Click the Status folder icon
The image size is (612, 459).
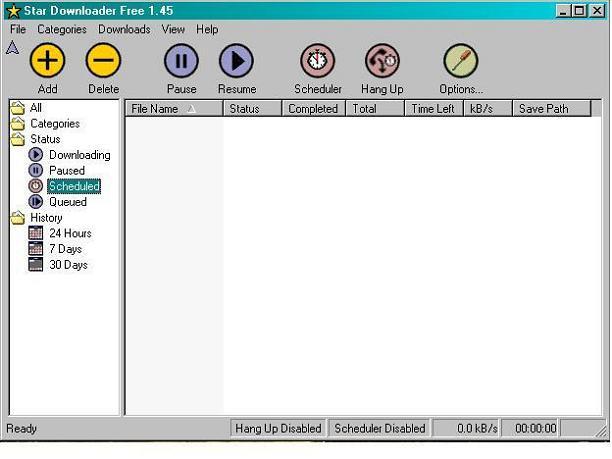[18, 139]
